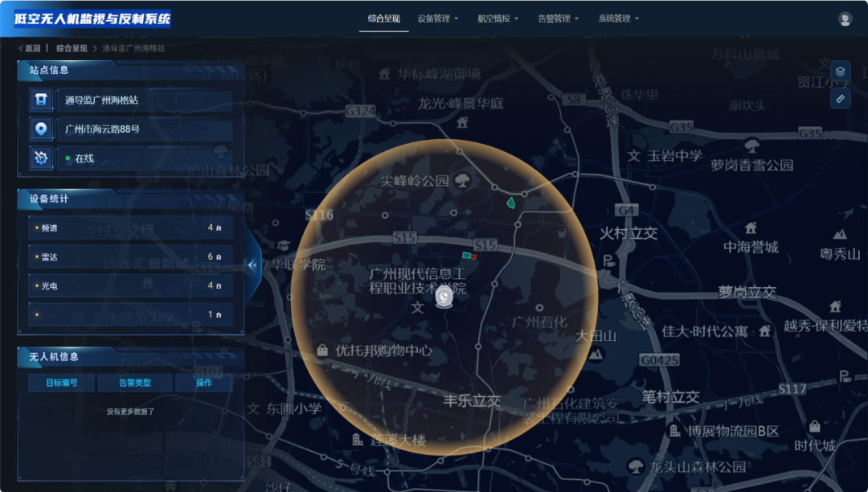Click 龙光·峰景华庭 map label
This screenshot has height=492, width=868.
[460, 104]
